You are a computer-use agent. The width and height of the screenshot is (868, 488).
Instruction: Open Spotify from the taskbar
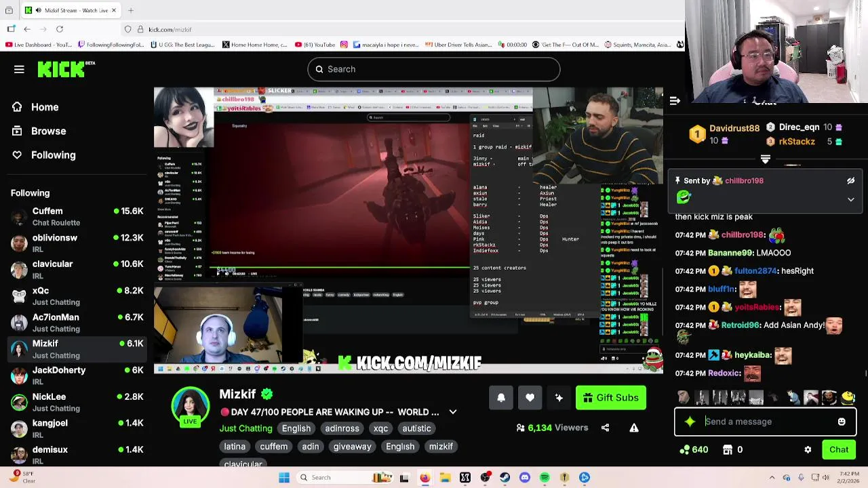(x=545, y=478)
